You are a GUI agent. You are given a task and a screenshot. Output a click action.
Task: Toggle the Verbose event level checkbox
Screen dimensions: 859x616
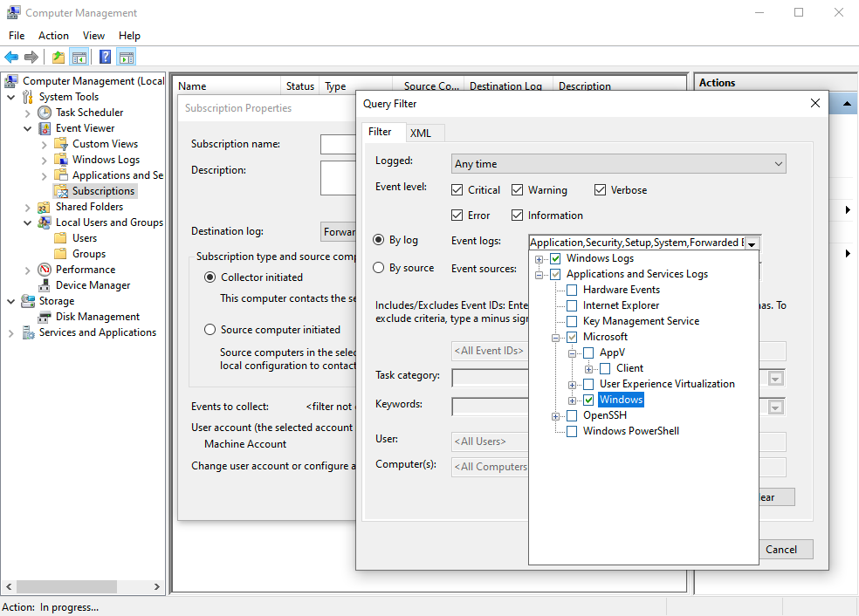click(600, 190)
